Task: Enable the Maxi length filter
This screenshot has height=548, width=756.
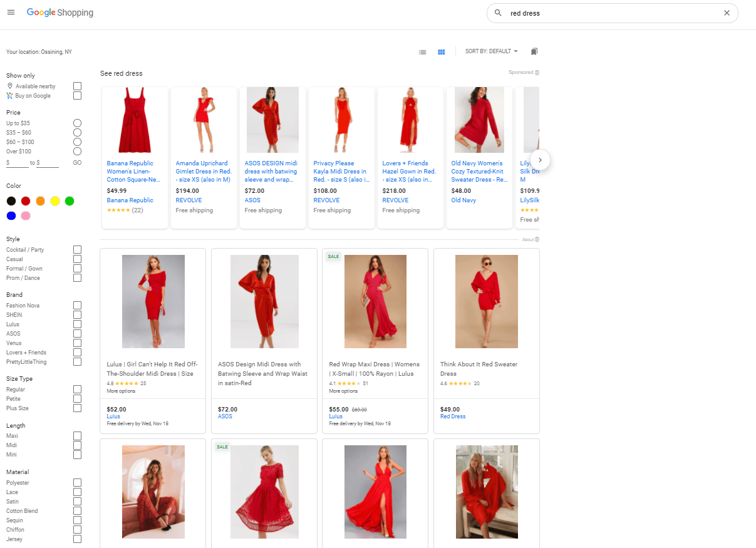Action: 77,435
